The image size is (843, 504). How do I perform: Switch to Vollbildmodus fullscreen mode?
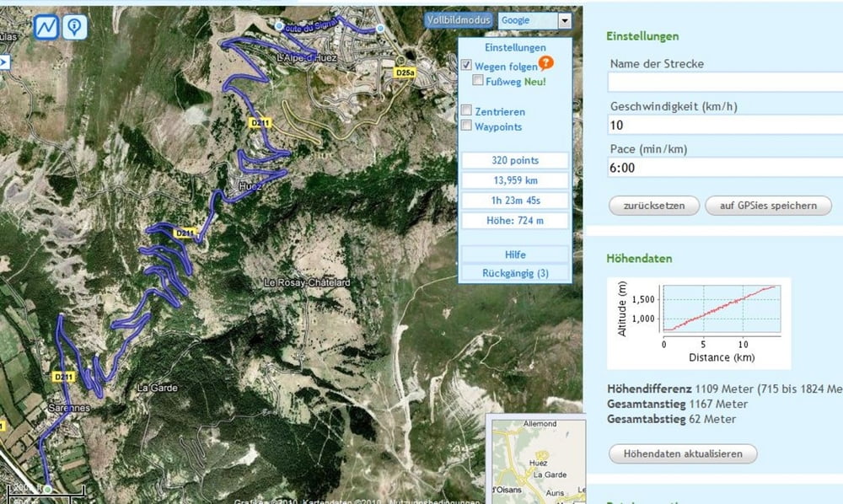pos(459,20)
